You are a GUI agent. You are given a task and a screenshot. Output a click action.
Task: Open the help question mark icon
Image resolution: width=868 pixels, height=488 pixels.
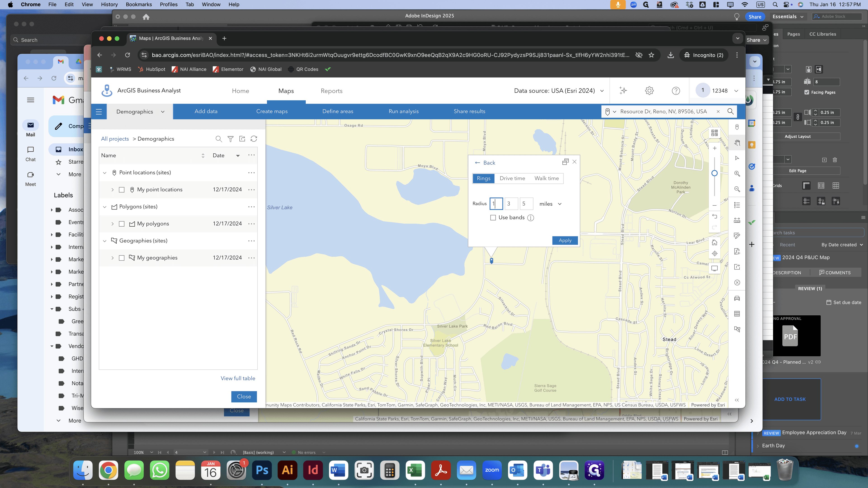coord(676,91)
